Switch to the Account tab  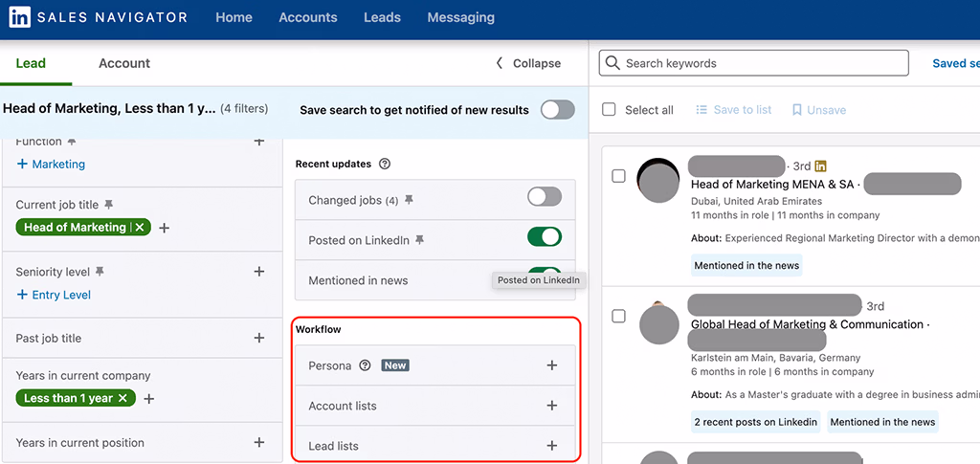point(124,63)
